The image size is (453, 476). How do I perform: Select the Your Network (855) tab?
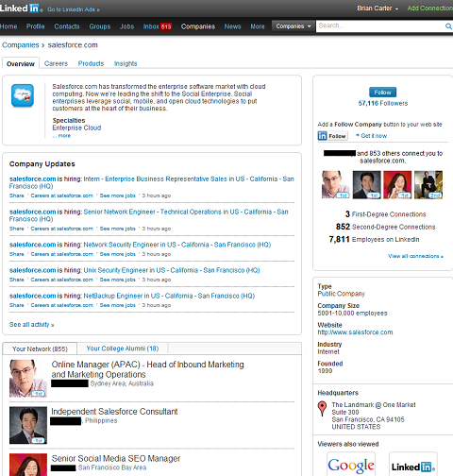click(x=40, y=348)
